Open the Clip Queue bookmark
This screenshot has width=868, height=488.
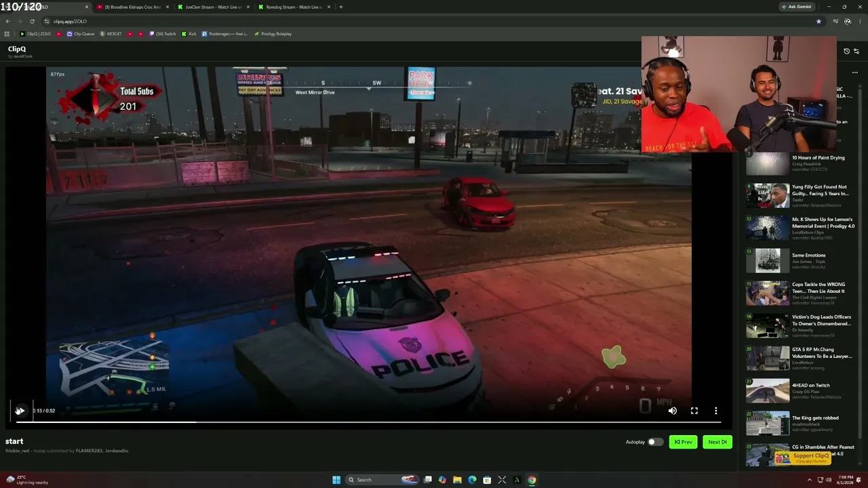click(81, 34)
